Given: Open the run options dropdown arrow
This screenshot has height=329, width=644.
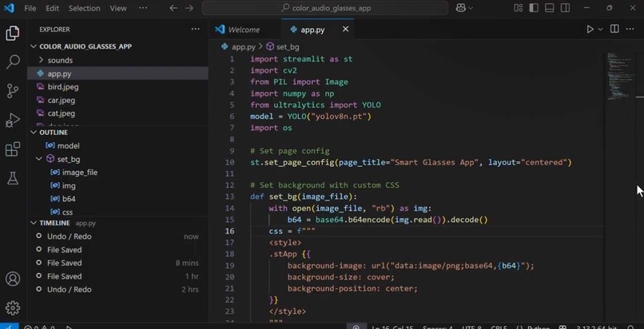Looking at the screenshot, I should (x=600, y=29).
